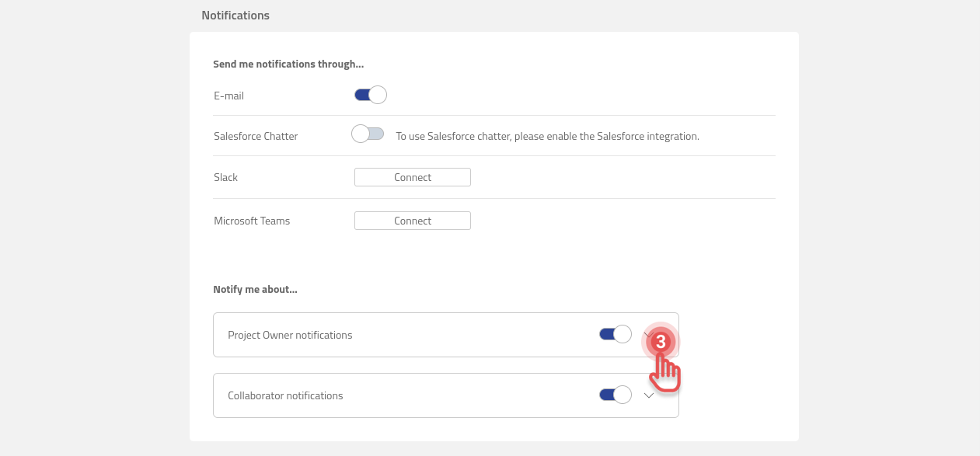The height and width of the screenshot is (456, 980).
Task: Expand the Collaborator notifications chevron
Action: coord(649,395)
